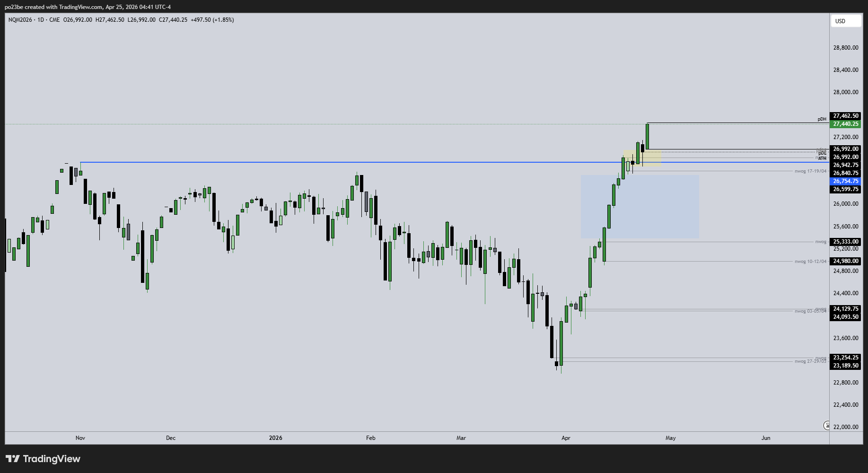Click the 24,980.00 price label
Screen dimensions: 868x473
click(845, 261)
